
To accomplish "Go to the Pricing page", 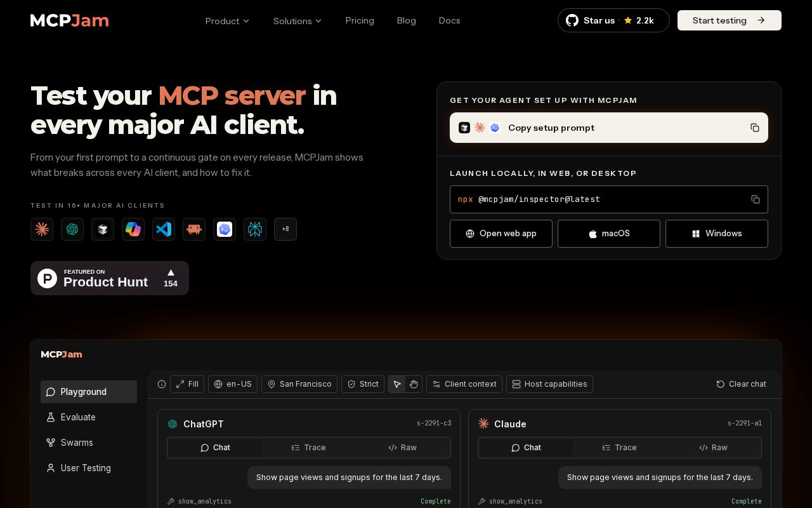I will pyautogui.click(x=360, y=20).
